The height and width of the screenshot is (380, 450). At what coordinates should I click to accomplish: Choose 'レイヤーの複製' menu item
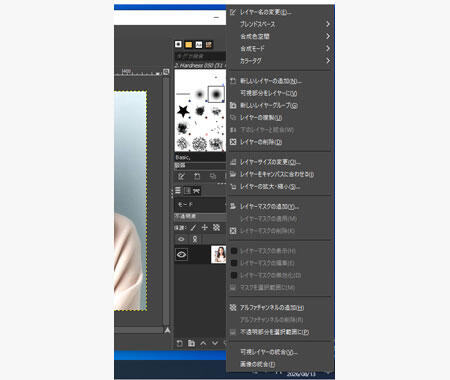pos(280,118)
